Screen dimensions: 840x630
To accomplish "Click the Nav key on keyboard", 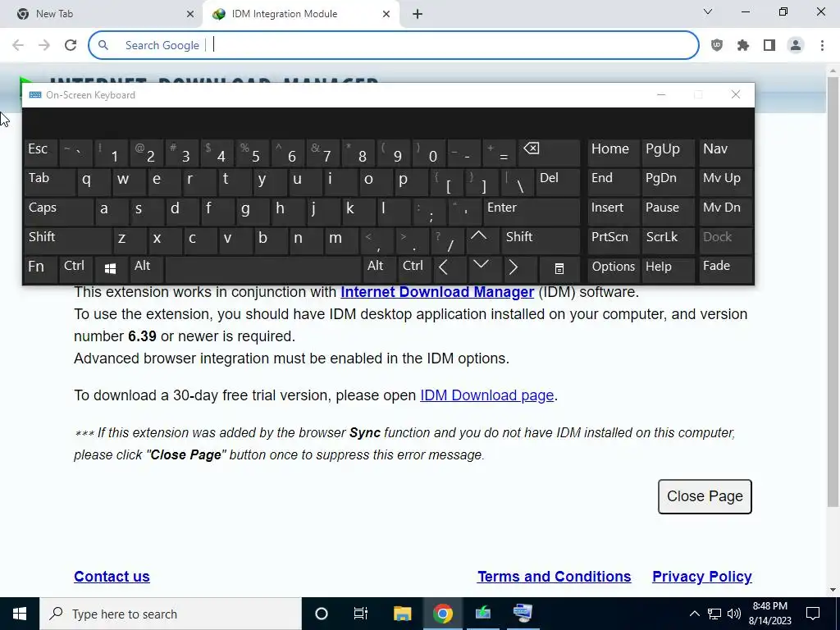I will click(x=725, y=152).
